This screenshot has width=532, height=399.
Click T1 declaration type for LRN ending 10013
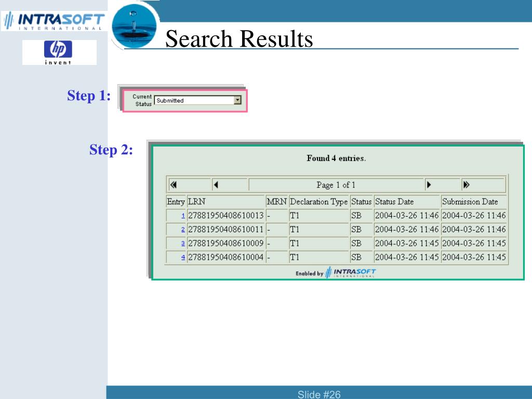[x=295, y=216]
